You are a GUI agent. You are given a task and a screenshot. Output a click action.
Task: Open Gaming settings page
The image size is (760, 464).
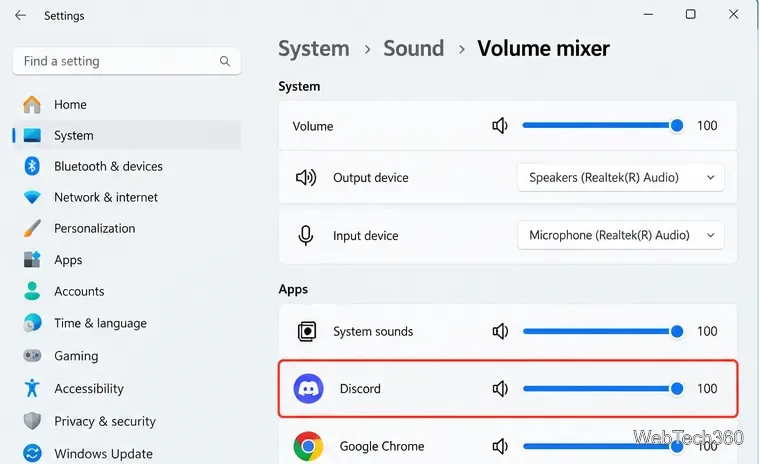point(127,356)
